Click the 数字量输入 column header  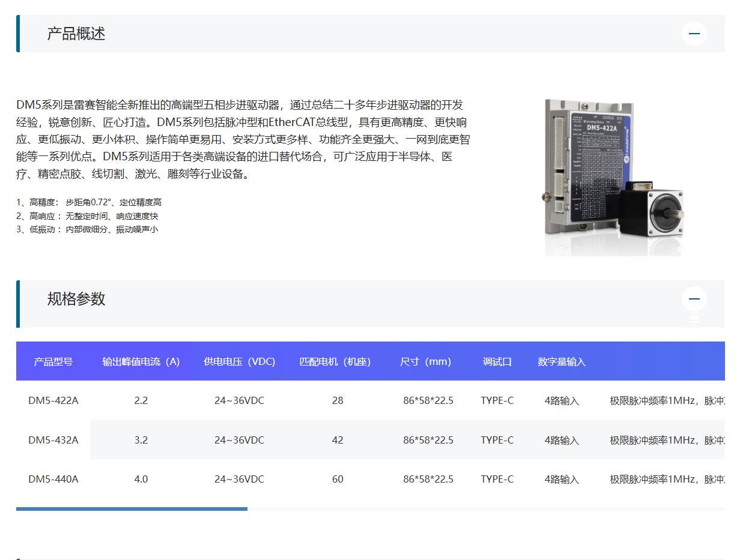[562, 361]
